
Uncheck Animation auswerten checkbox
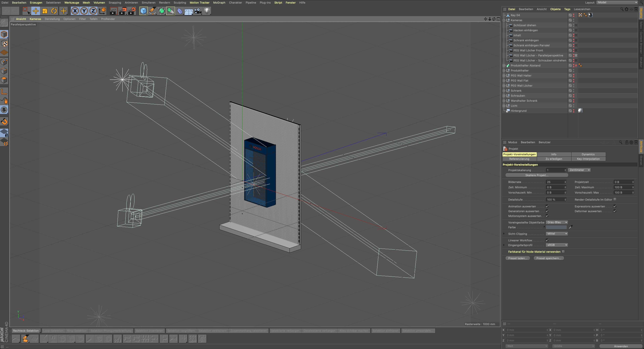(547, 206)
